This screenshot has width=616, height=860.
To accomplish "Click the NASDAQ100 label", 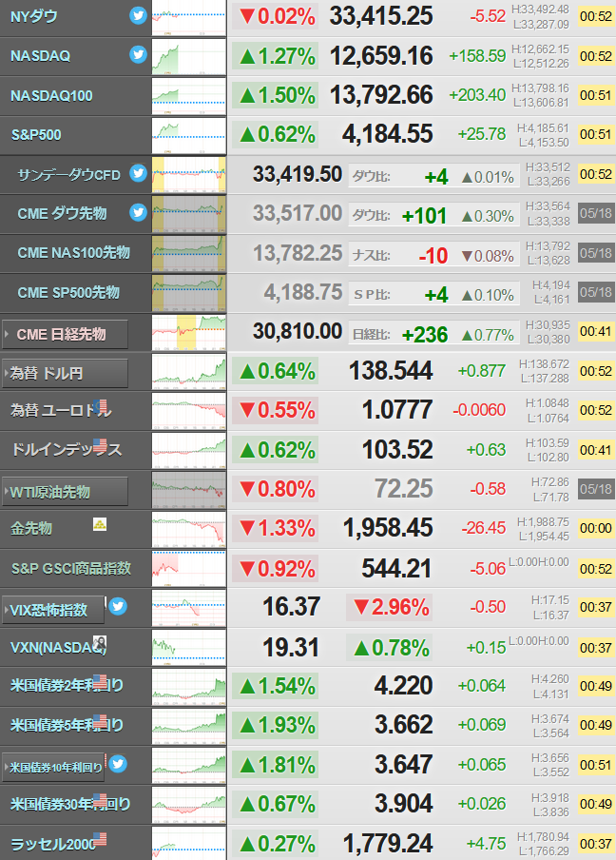I will pos(51,95).
